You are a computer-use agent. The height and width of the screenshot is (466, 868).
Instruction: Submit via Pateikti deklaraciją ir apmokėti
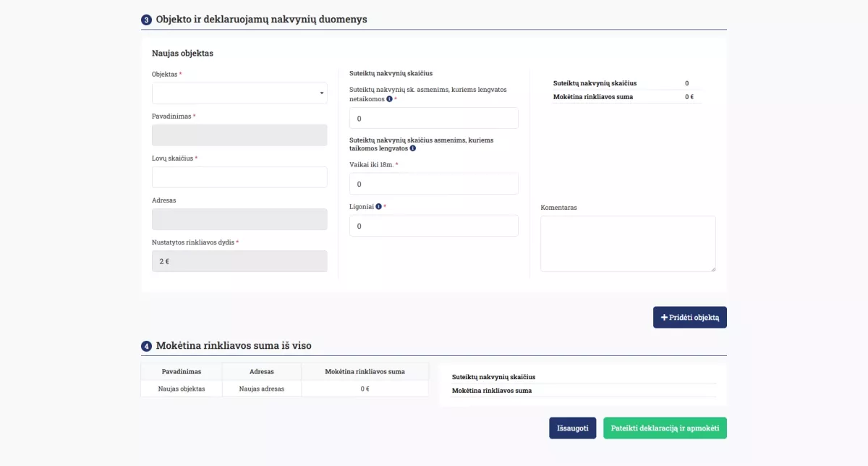click(665, 428)
